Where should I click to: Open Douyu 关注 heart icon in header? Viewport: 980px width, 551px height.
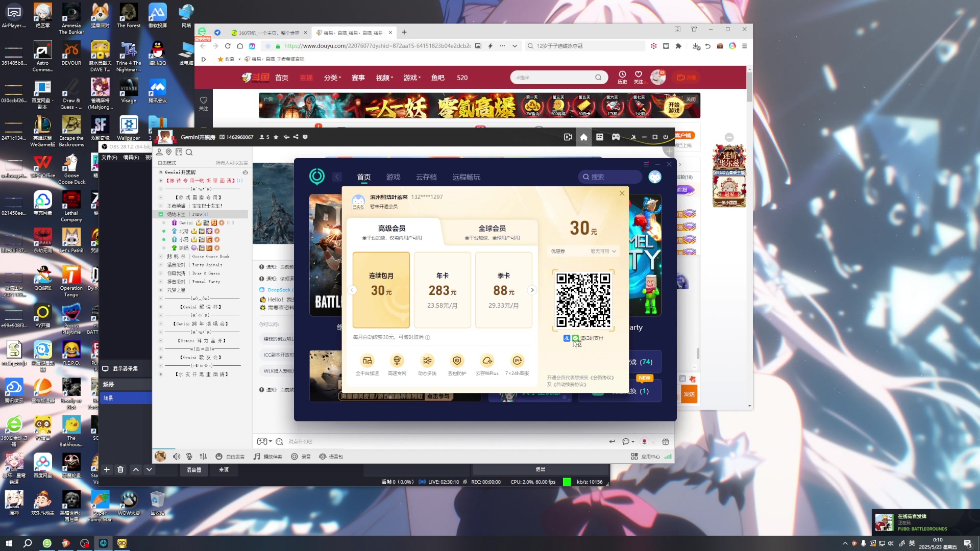pyautogui.click(x=639, y=77)
